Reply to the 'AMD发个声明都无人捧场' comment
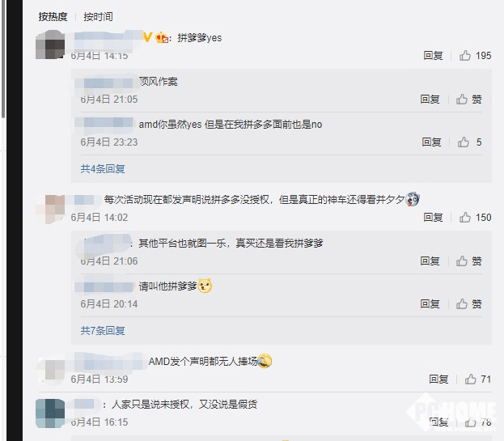Screen dimensions: 504x441 coord(438,380)
